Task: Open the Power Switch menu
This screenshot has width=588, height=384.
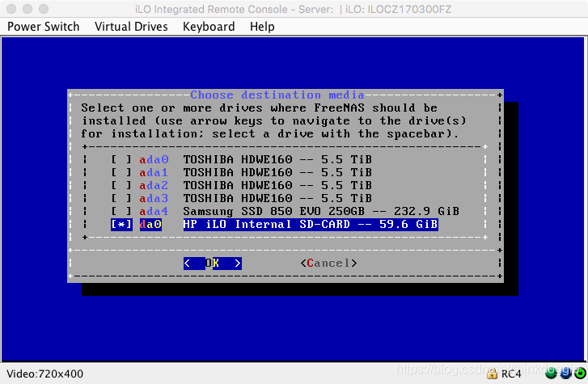Action: click(44, 27)
